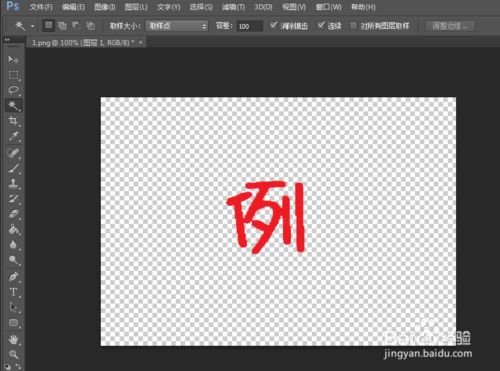Enable 对所有图层取样 checkbox
500x371 pixels.
tap(353, 26)
